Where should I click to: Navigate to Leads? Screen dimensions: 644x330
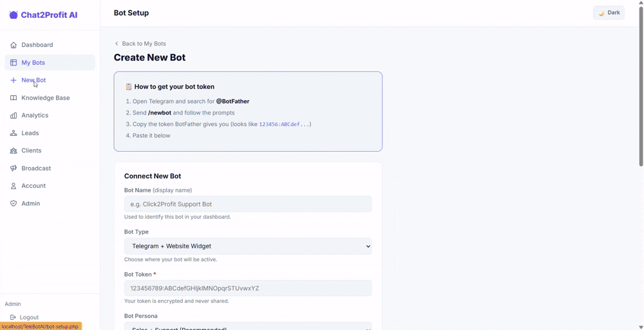coord(50,133)
